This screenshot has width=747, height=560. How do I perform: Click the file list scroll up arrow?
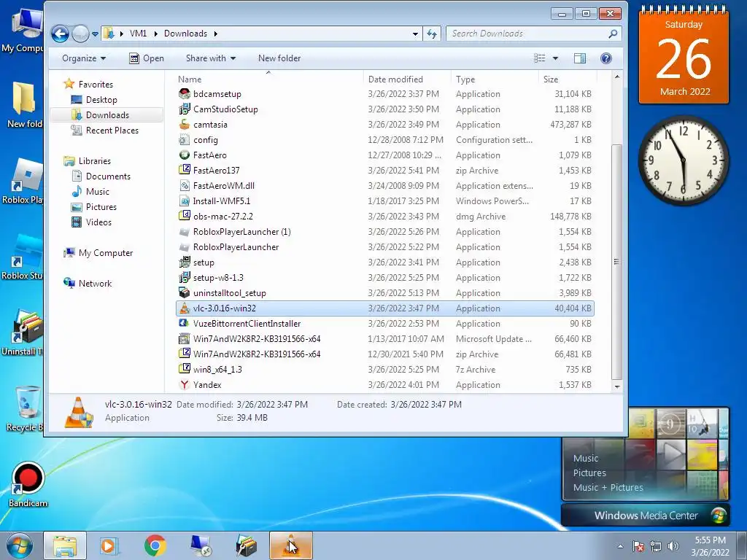(x=617, y=77)
